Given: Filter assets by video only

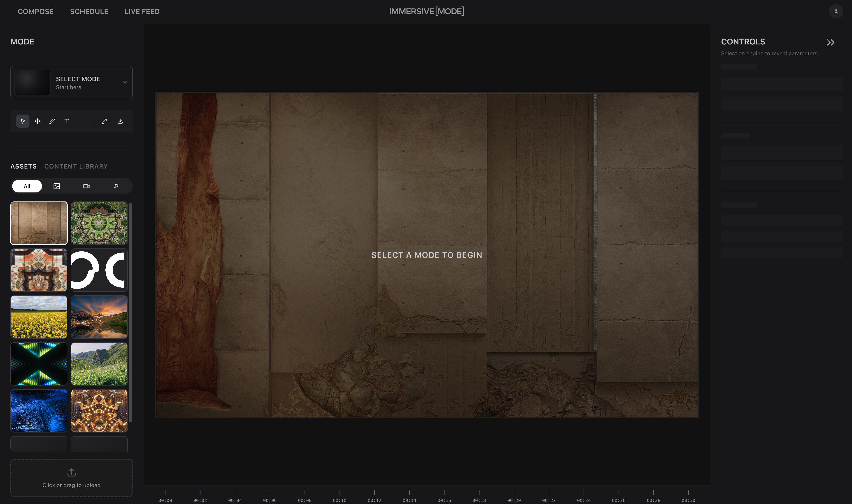Looking at the screenshot, I should (x=86, y=186).
